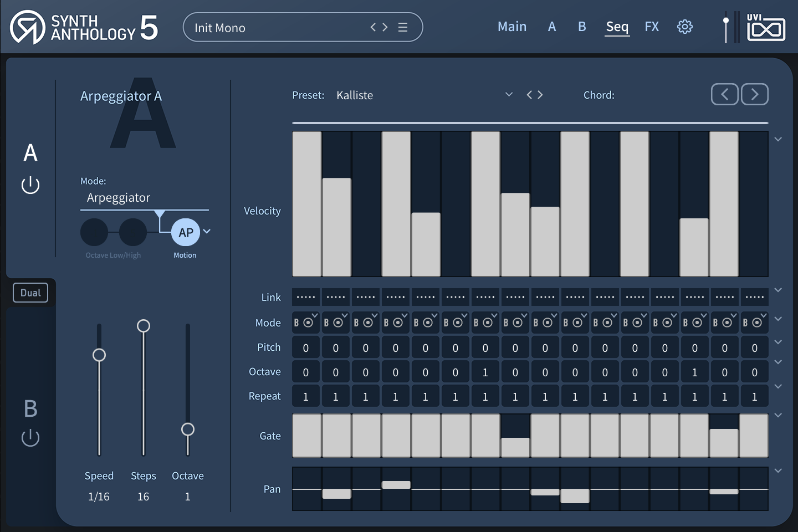The height and width of the screenshot is (532, 798).
Task: Click the arpeggiator Octave slider handle
Action: point(188,429)
